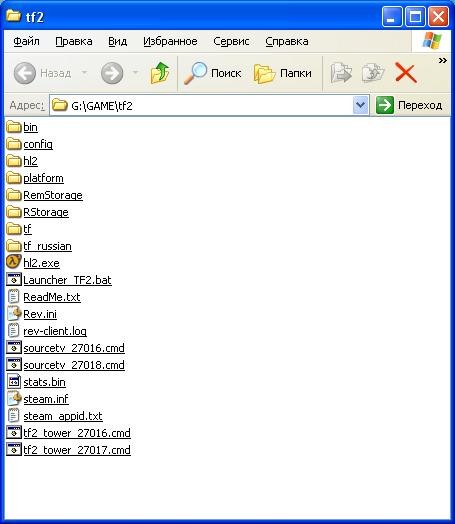Viewport: 455px width, 524px height.
Task: Open the Правка menu
Action: pyautogui.click(x=74, y=41)
